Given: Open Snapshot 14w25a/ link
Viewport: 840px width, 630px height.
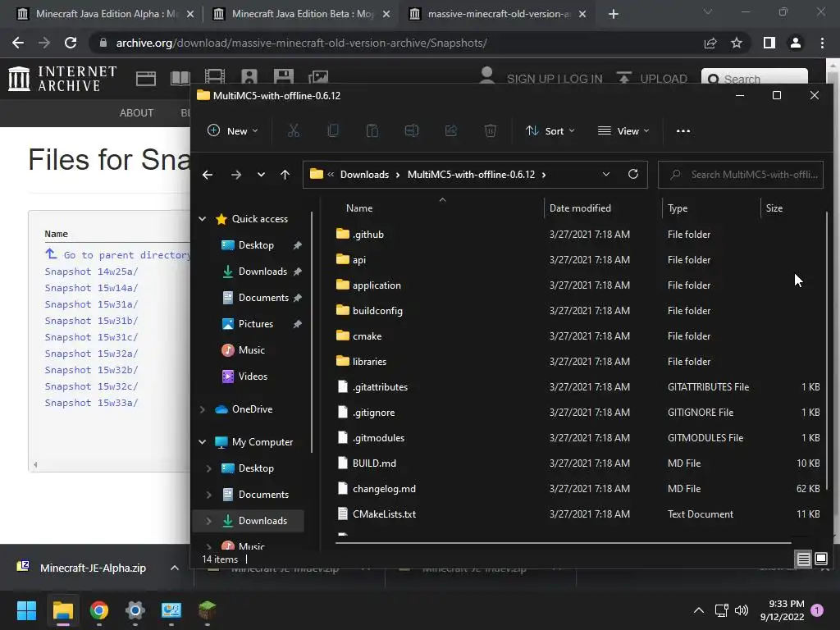Looking at the screenshot, I should click(x=92, y=272).
